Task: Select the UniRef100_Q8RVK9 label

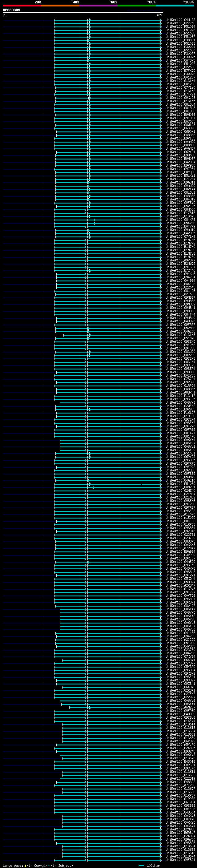Action: click(180, 355)
